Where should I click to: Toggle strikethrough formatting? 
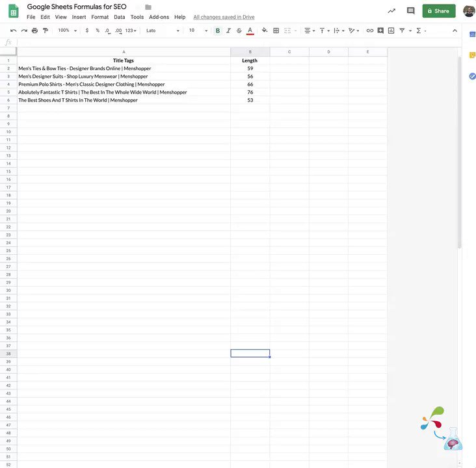pos(239,31)
